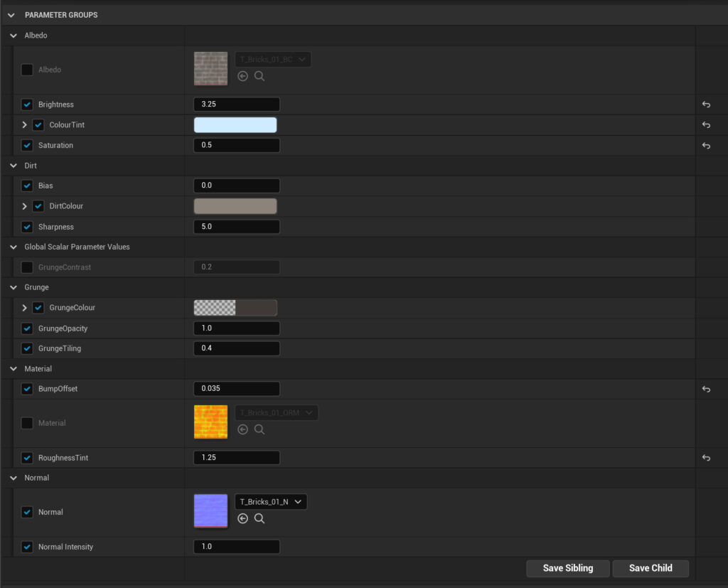Click the Save Child button
The height and width of the screenshot is (588, 728).
pos(650,568)
